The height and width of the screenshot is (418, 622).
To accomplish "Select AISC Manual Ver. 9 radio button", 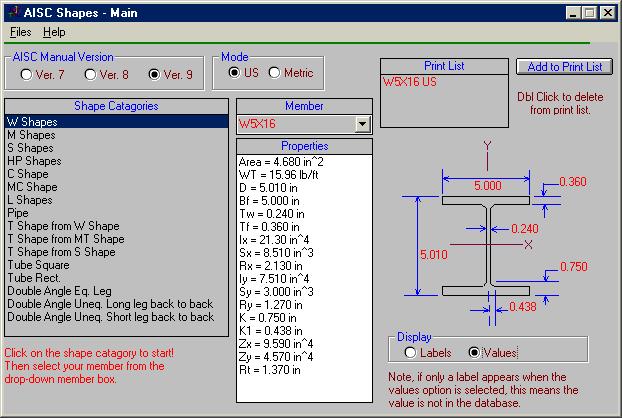I will point(171,74).
